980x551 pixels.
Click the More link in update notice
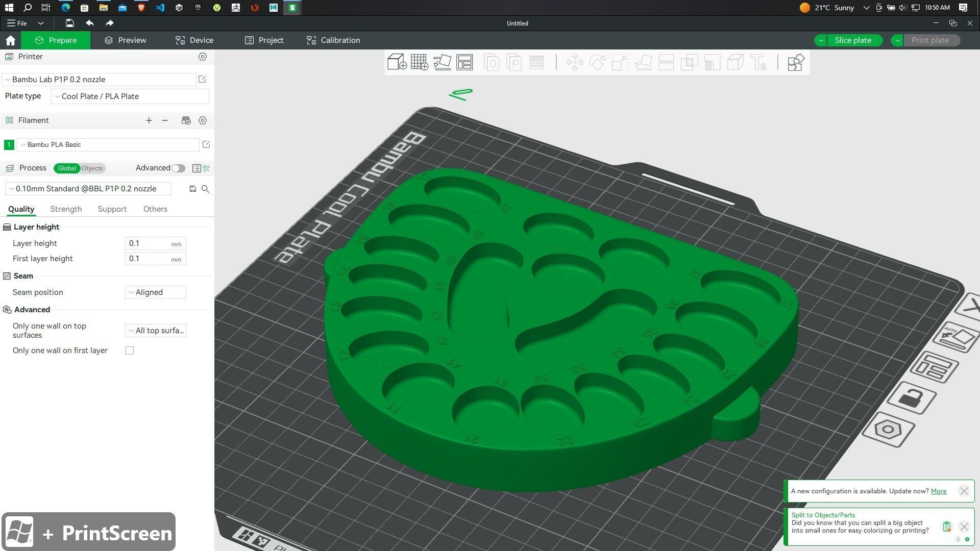(x=938, y=491)
